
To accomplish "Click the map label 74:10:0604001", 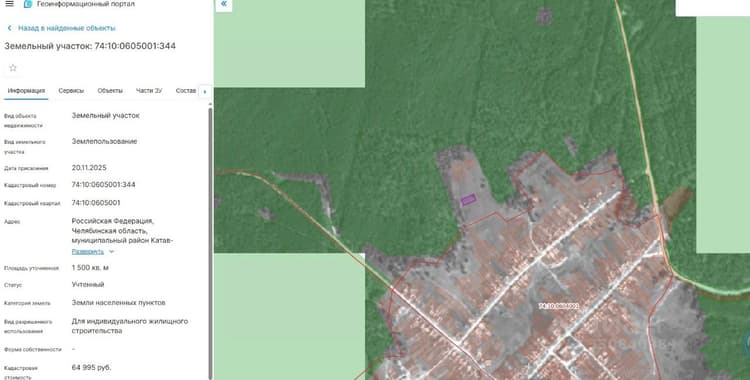I will point(559,306).
